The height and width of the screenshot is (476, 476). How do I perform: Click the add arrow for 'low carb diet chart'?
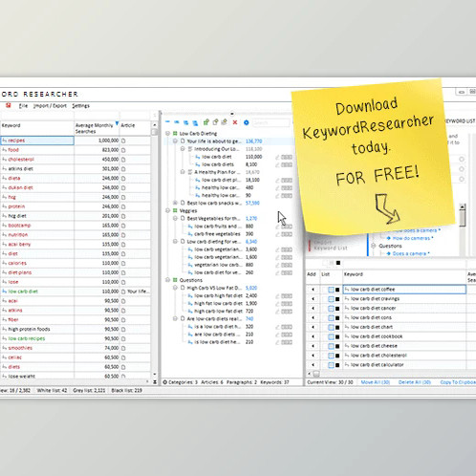coord(313,327)
